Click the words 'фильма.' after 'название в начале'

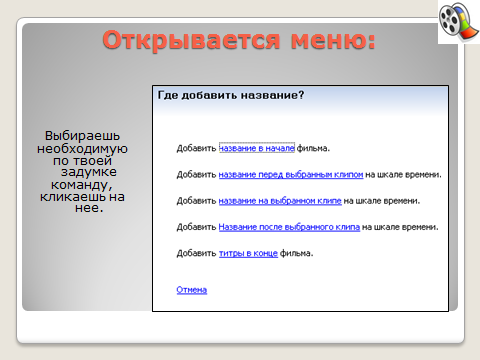(313, 148)
